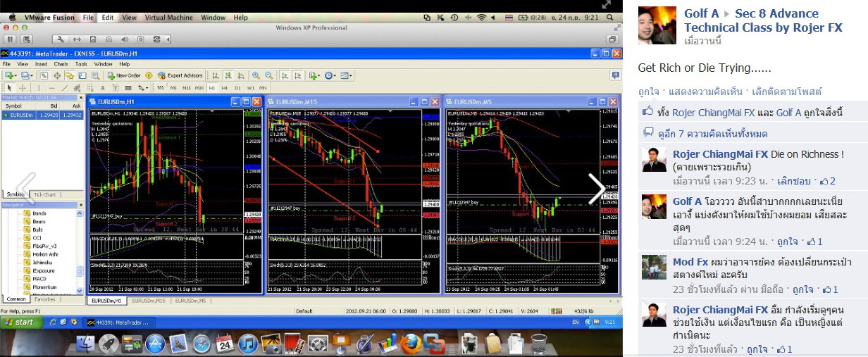Toggle the auto scroll chart icon

[285, 75]
